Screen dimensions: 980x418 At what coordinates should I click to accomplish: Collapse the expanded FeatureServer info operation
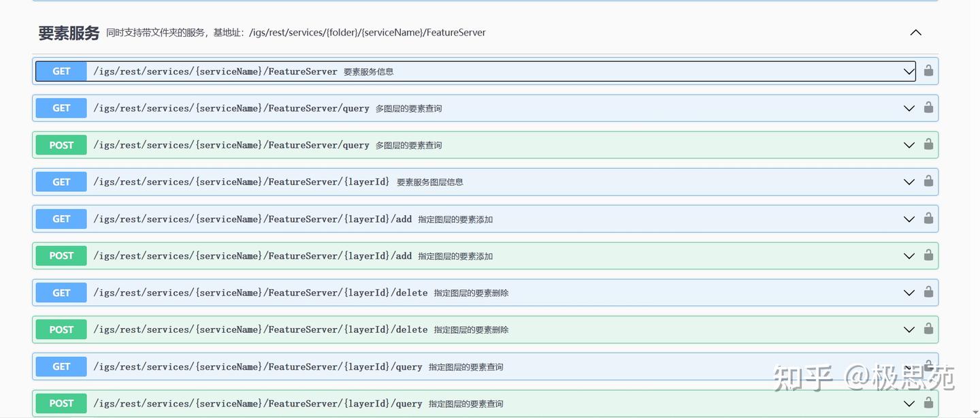click(909, 70)
